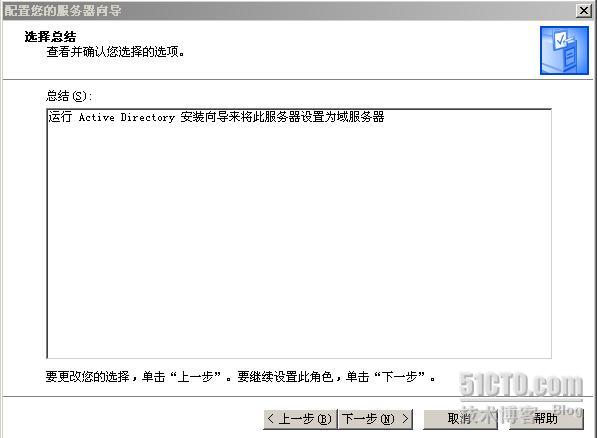Click the Active Directory summary line
This screenshot has height=438, width=597.
coord(216,117)
